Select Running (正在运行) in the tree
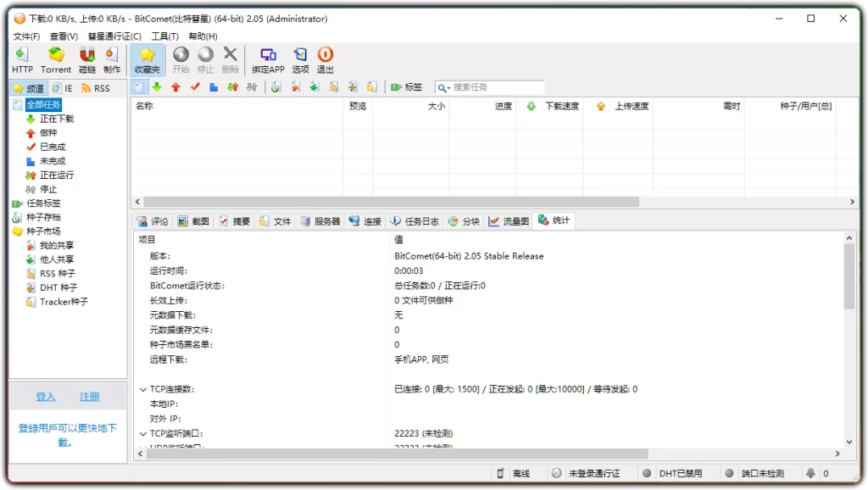This screenshot has width=868, height=490. (57, 175)
